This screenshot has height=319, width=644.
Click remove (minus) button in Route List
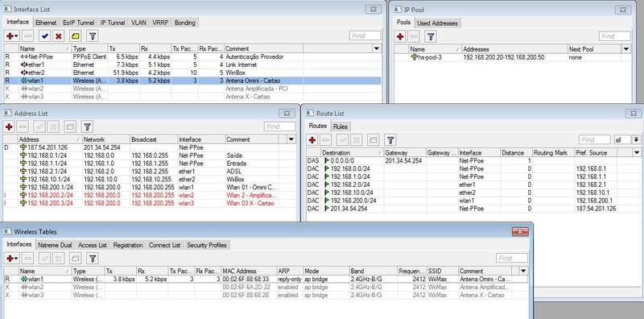click(x=326, y=140)
